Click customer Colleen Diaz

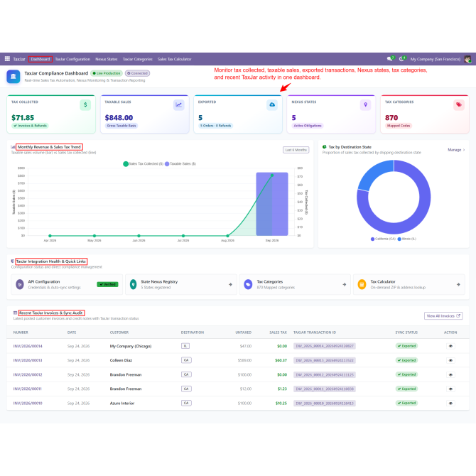pyautogui.click(x=121, y=360)
